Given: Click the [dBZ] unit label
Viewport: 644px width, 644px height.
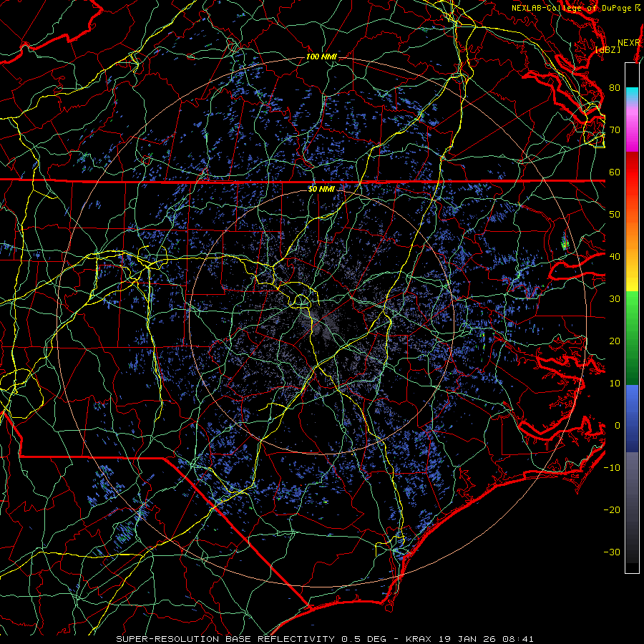Looking at the screenshot, I should tap(608, 49).
